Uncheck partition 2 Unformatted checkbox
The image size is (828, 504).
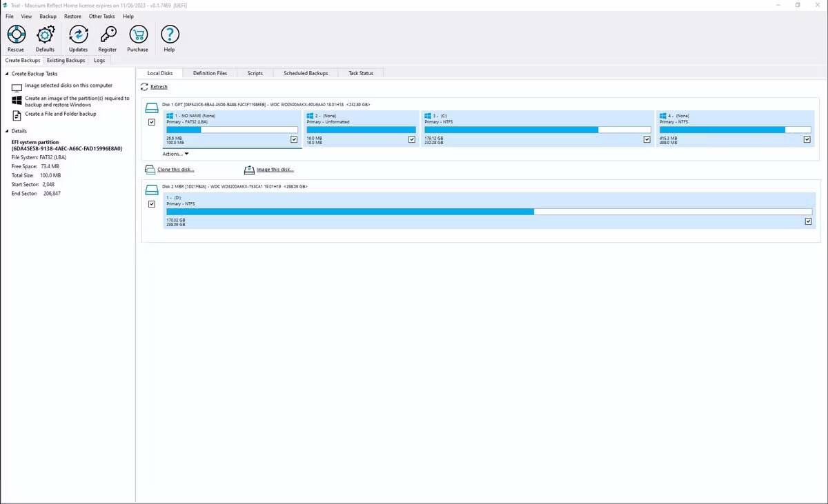(x=412, y=139)
